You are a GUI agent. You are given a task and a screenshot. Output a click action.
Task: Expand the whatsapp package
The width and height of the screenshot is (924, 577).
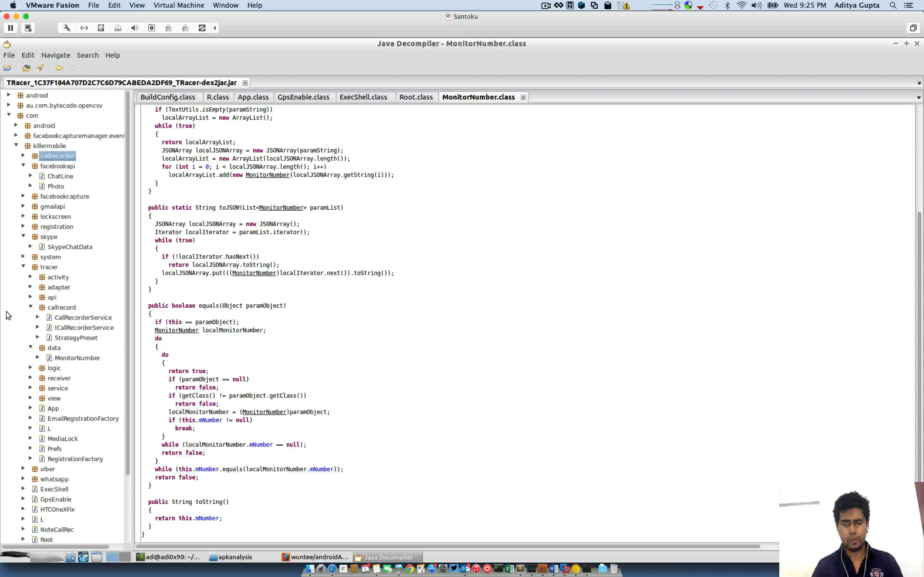pyautogui.click(x=23, y=478)
